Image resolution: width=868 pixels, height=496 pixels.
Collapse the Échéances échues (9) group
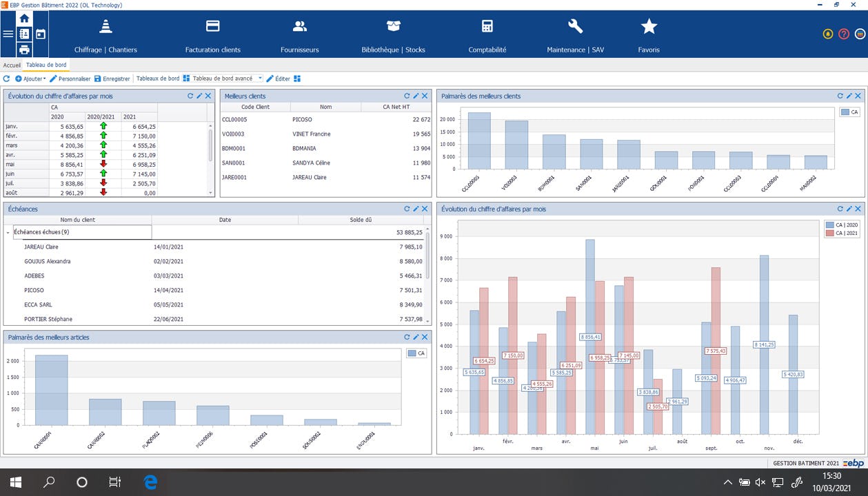[x=7, y=233]
